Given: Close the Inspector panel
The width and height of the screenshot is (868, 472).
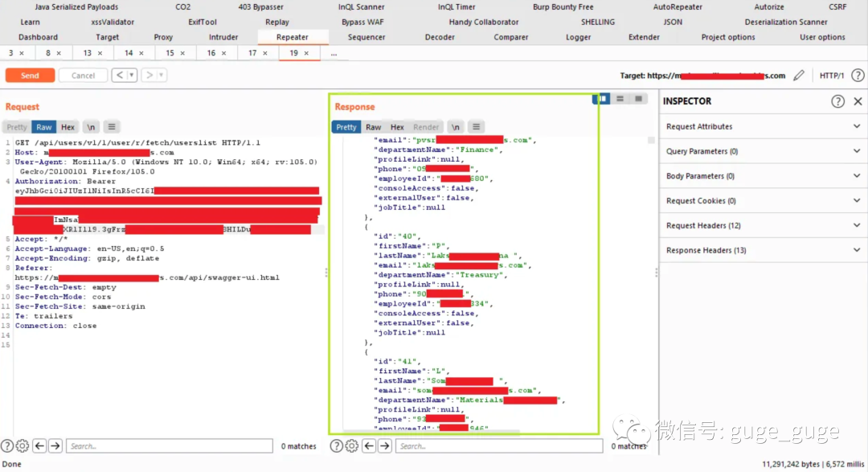Looking at the screenshot, I should (x=858, y=101).
